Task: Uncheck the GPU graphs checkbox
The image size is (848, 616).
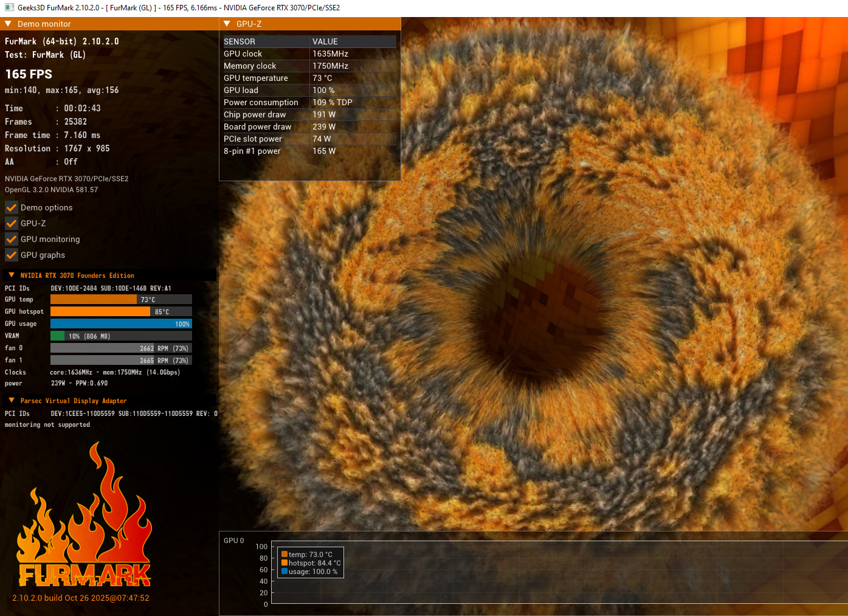Action: (12, 255)
